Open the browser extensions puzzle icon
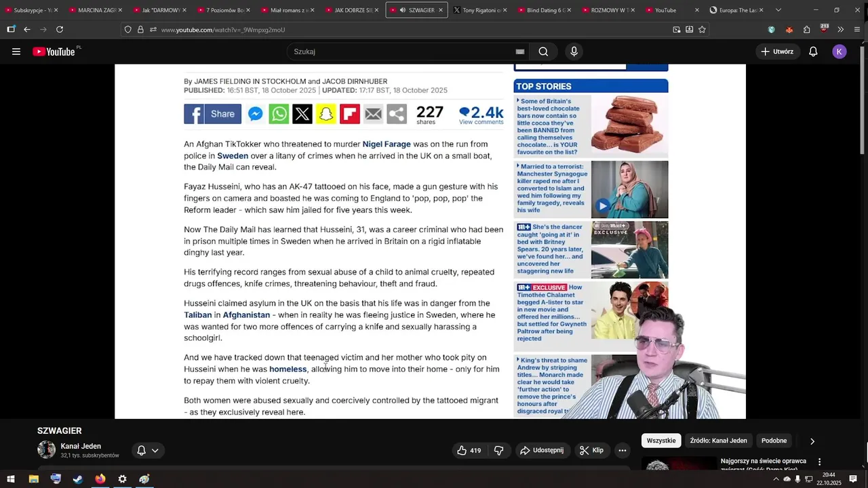Image resolution: width=868 pixels, height=488 pixels. (806, 29)
